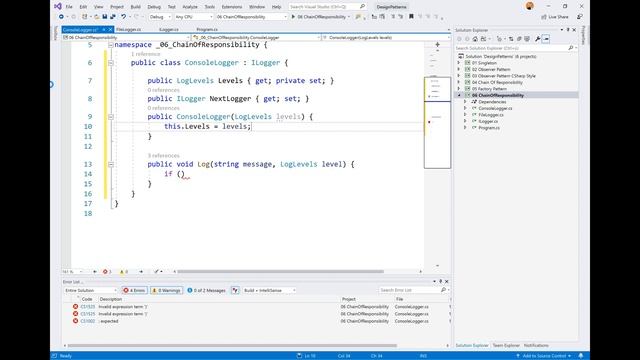Click the Properties wrench icon
This screenshot has width=640, height=360.
click(538, 39)
